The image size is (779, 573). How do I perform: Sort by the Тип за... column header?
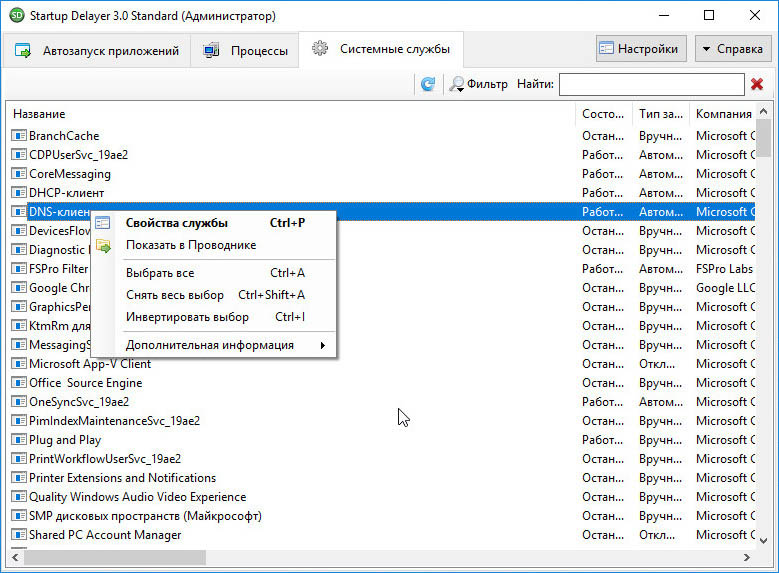(661, 114)
